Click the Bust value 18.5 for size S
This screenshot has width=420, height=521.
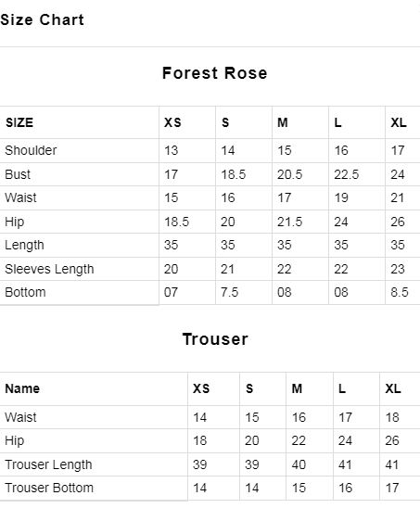(234, 174)
